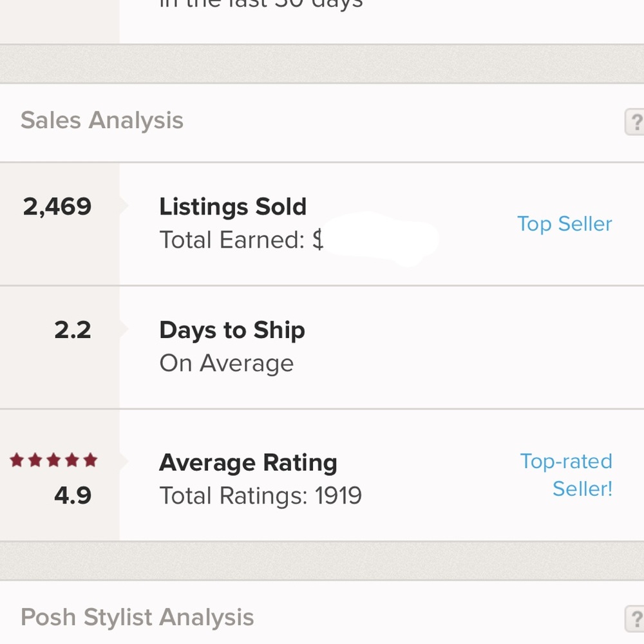This screenshot has height=644, width=644.
Task: Open the Posh Stylist Analysis help icon
Action: click(636, 618)
